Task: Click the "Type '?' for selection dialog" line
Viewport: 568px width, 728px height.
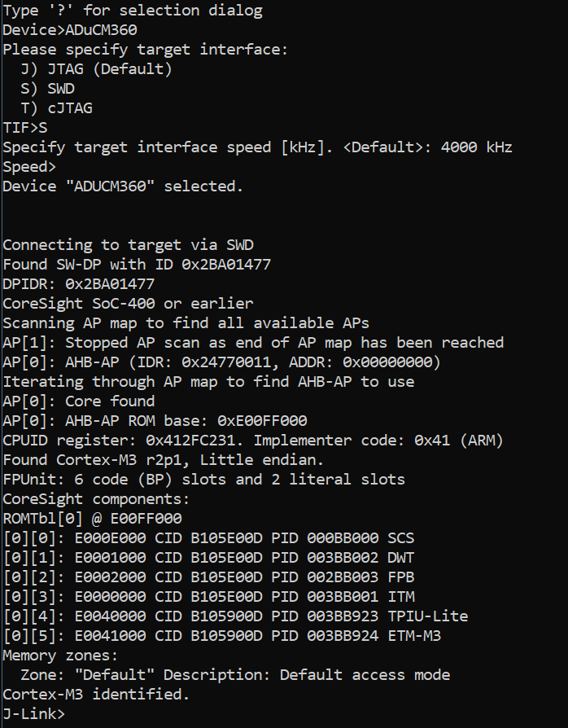Action: [x=133, y=11]
